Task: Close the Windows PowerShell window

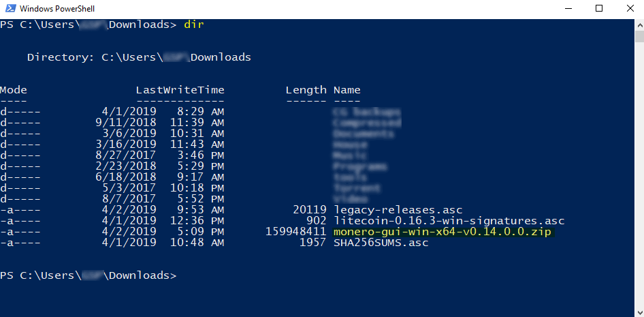Action: click(629, 8)
